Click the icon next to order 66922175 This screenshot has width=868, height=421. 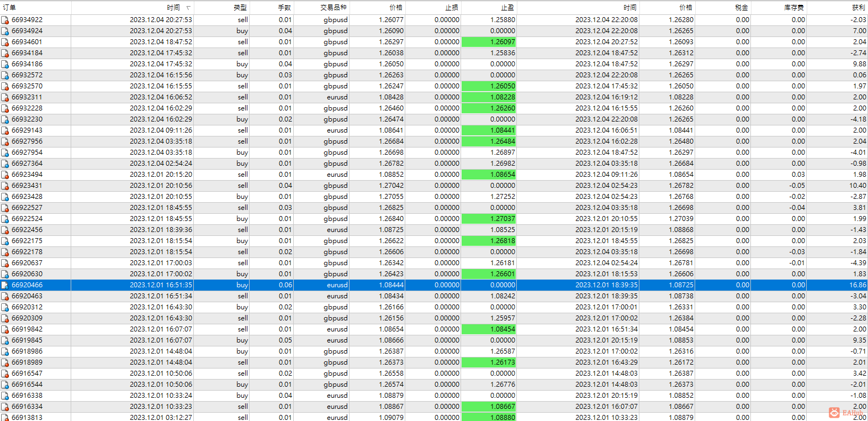coord(5,241)
